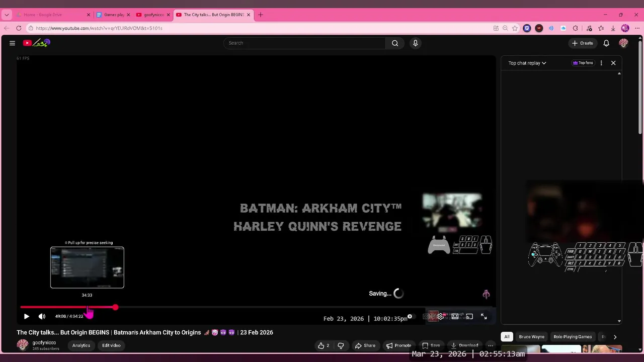Click the browser address bar URL
Image resolution: width=644 pixels, height=362 pixels.
[99, 28]
